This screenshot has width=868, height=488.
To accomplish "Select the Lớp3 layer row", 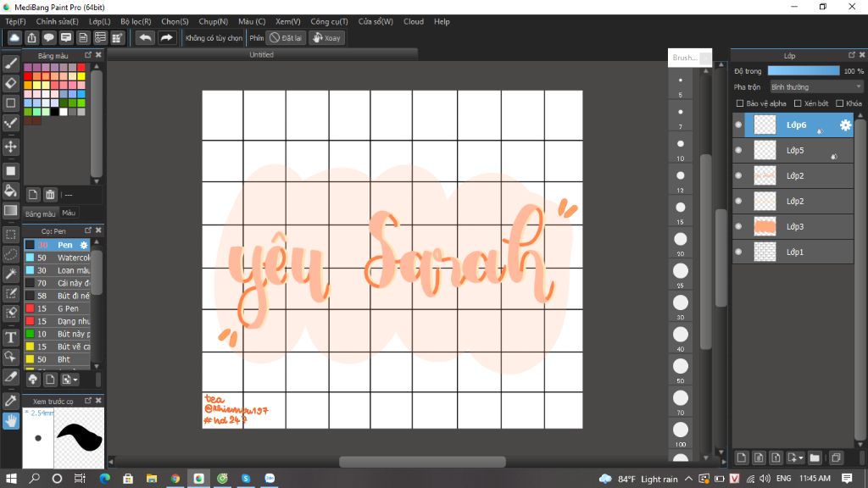I will [x=793, y=226].
